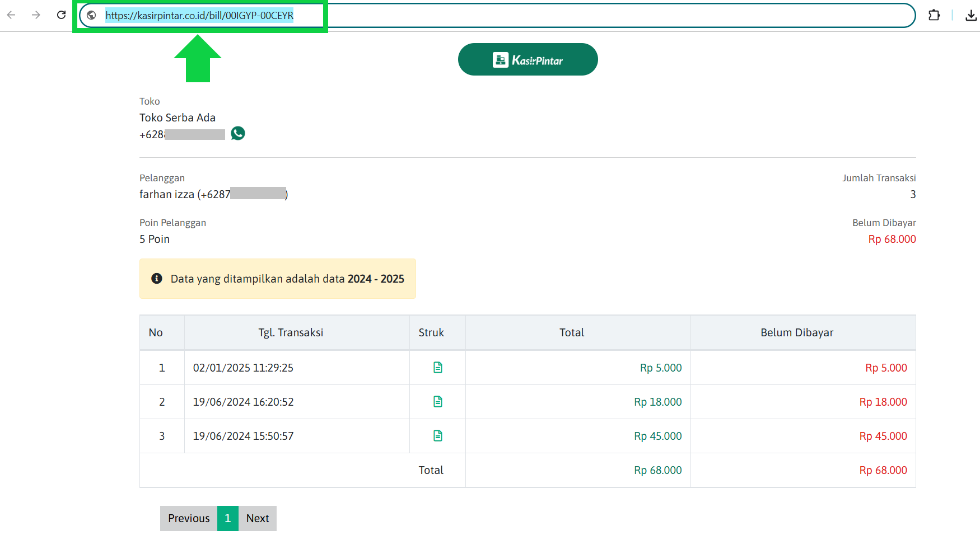
Task: Open the browser downloads icon
Action: click(971, 16)
